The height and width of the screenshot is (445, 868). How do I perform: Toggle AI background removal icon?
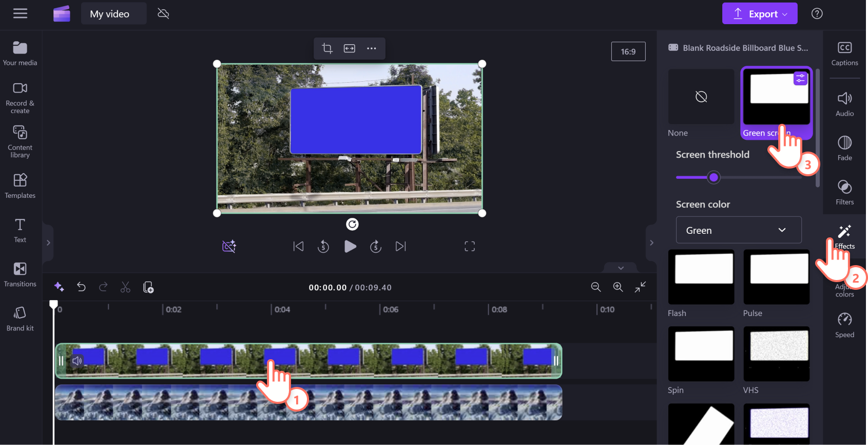(229, 246)
